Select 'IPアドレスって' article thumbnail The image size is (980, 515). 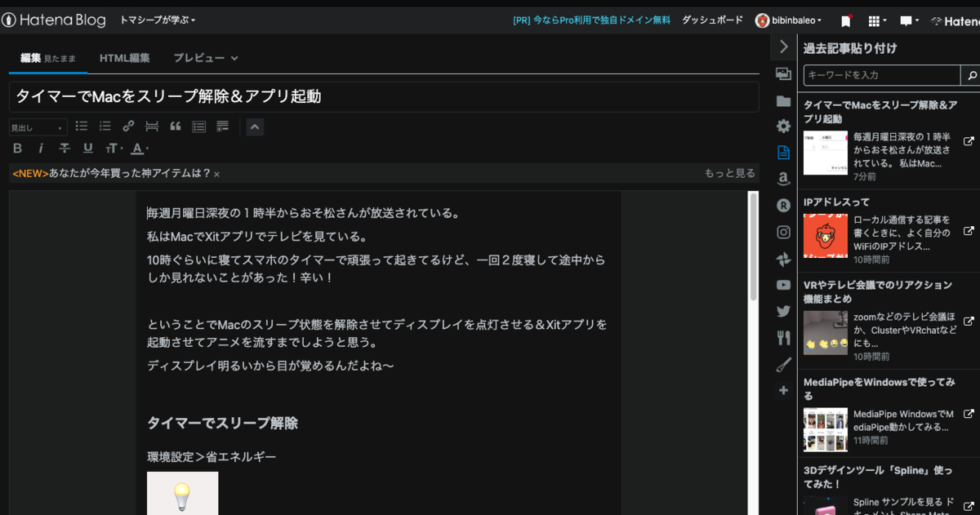click(826, 237)
